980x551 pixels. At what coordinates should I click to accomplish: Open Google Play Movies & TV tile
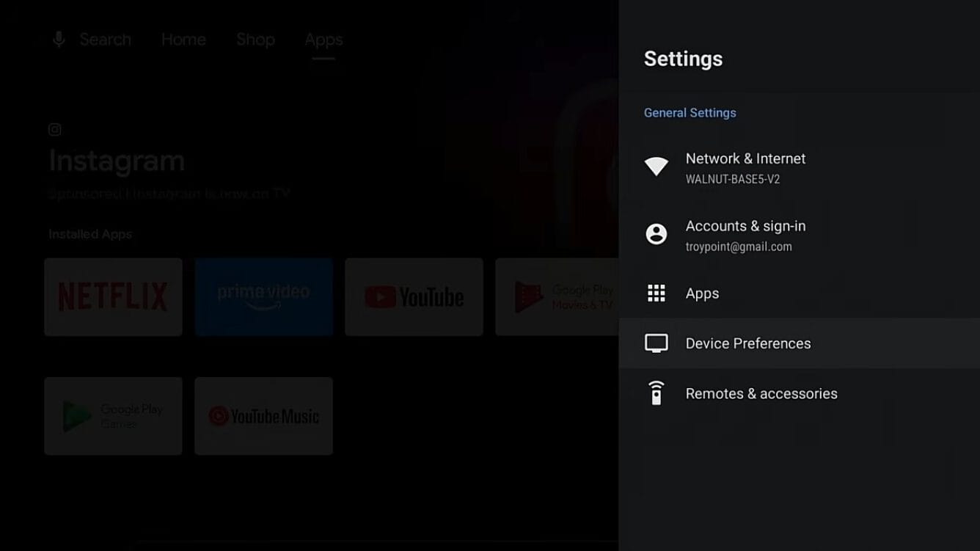pos(557,297)
